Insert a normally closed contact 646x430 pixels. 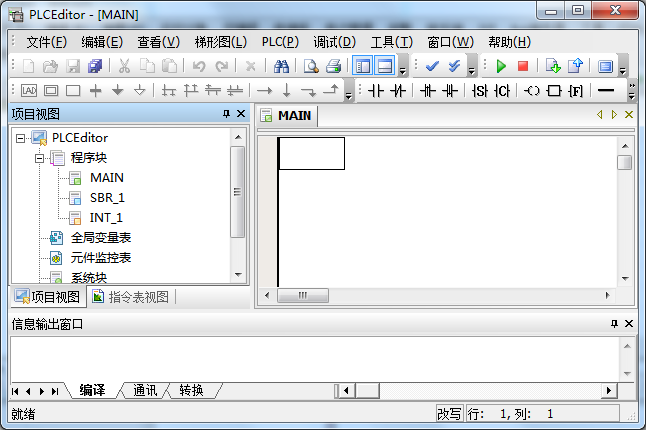pos(398,91)
